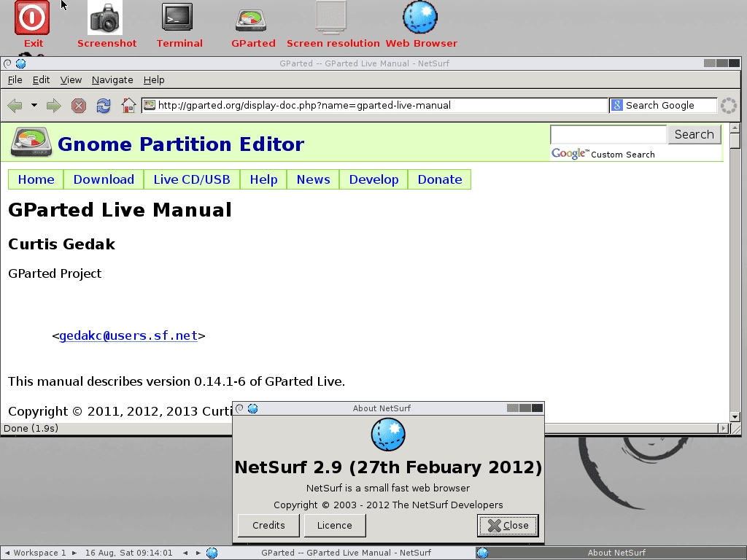Click the vertical scrollbar down arrow
This screenshot has height=560, width=747.
[735, 416]
